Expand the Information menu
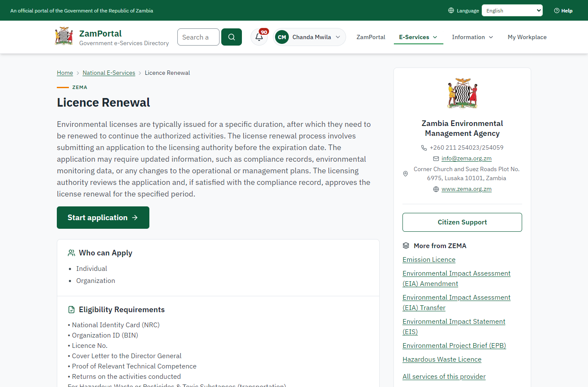Image resolution: width=588 pixels, height=387 pixels. pos(473,37)
